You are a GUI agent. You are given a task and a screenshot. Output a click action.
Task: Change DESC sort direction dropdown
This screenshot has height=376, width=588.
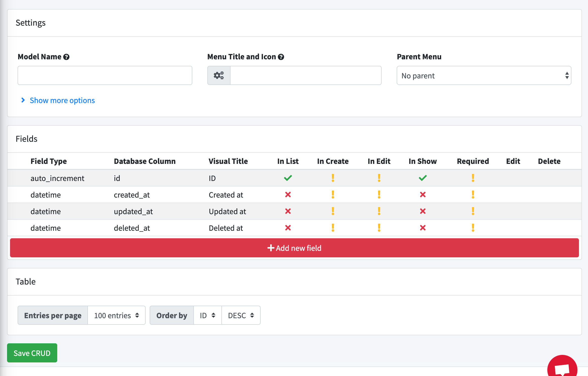click(x=241, y=315)
